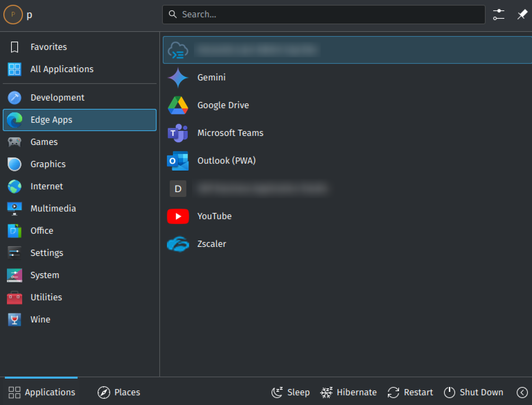Expand more power options arrow
Viewport: 532px width, 405px height.
tap(522, 392)
